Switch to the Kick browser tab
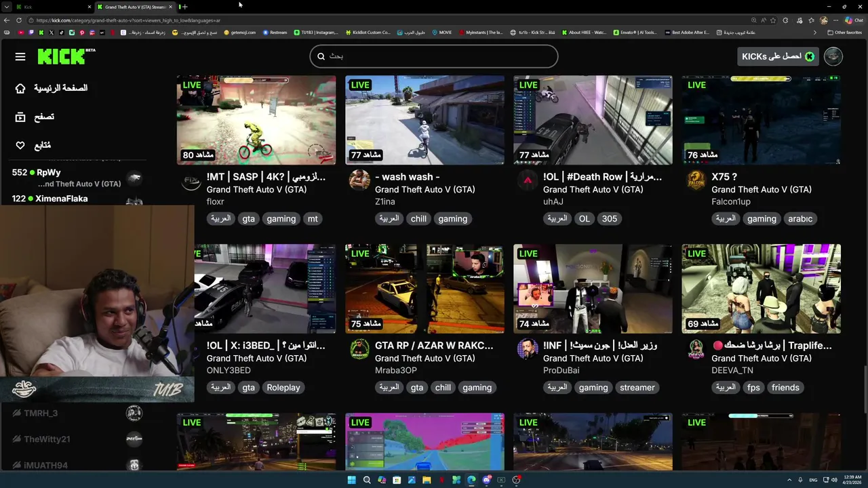The image size is (868, 488). click(x=53, y=7)
